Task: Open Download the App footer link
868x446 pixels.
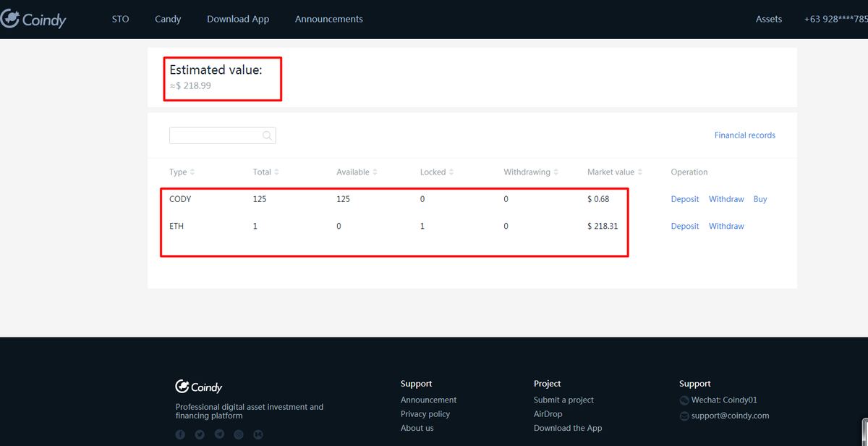Action: (568, 428)
